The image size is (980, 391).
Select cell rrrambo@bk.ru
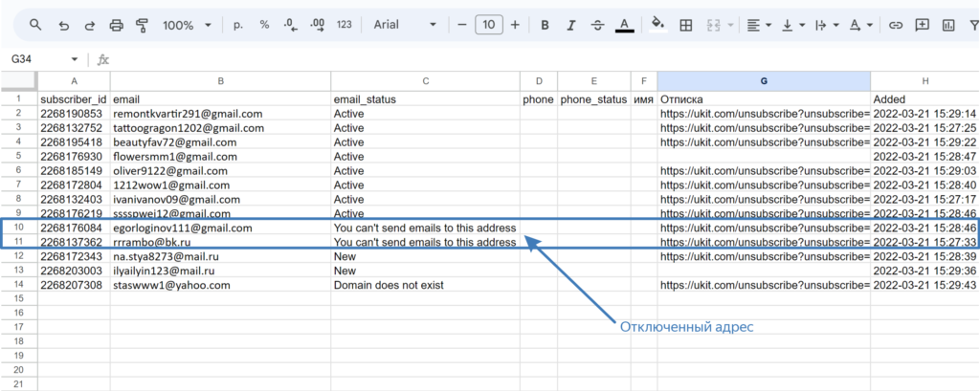(221, 242)
